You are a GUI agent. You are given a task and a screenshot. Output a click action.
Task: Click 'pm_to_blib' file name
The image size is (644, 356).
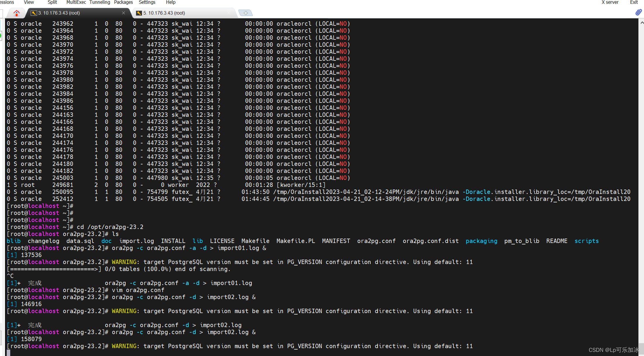click(x=522, y=241)
